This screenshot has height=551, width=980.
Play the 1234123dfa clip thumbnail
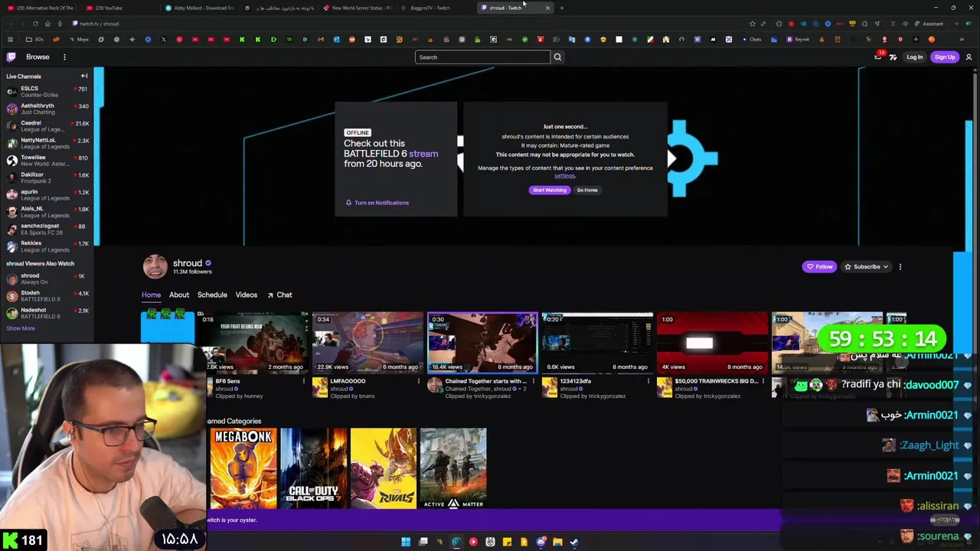(597, 342)
